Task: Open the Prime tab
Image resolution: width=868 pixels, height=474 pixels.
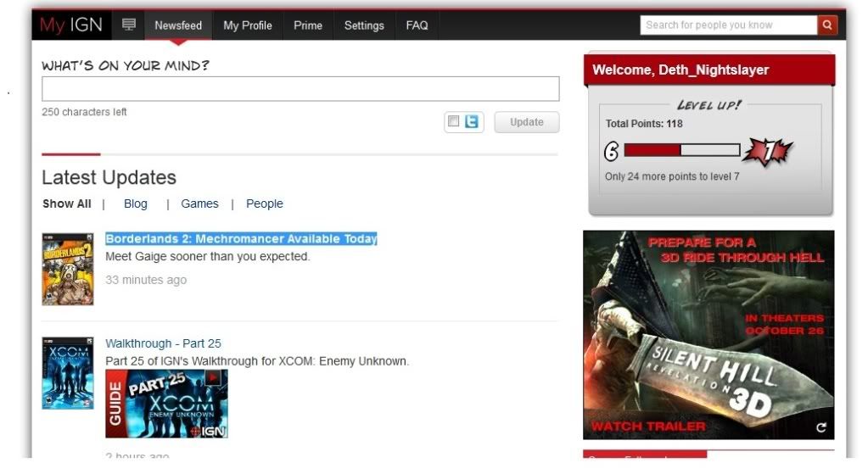Action: tap(308, 25)
